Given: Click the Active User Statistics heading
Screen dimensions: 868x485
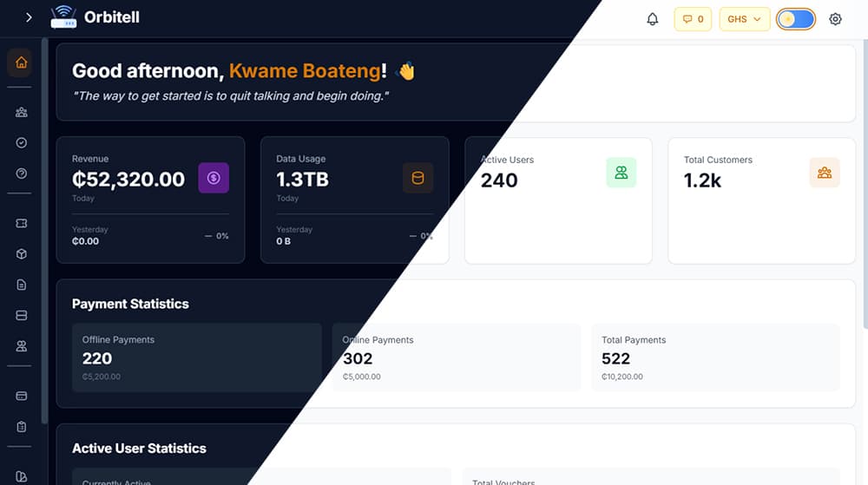Looking at the screenshot, I should (x=139, y=449).
